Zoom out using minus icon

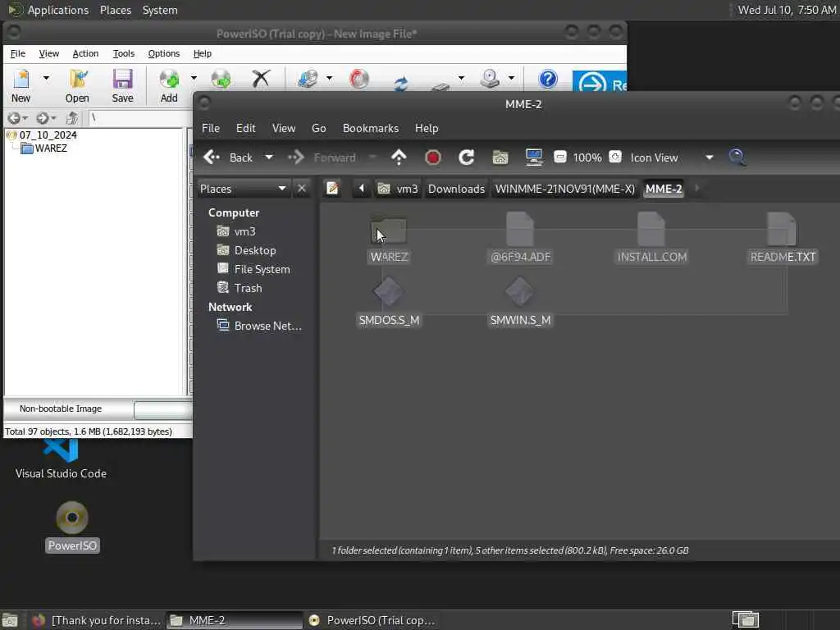(559, 157)
